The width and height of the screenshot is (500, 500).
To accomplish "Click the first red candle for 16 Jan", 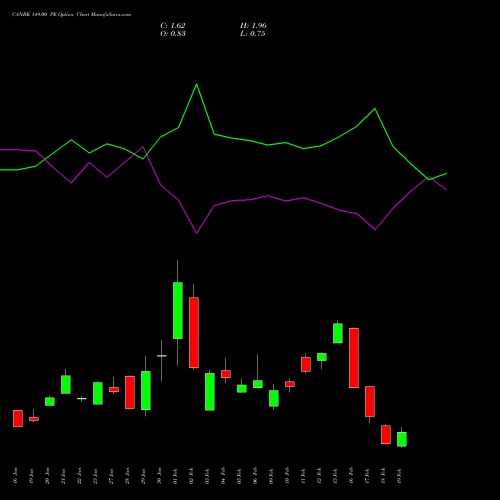I will 18,418.
